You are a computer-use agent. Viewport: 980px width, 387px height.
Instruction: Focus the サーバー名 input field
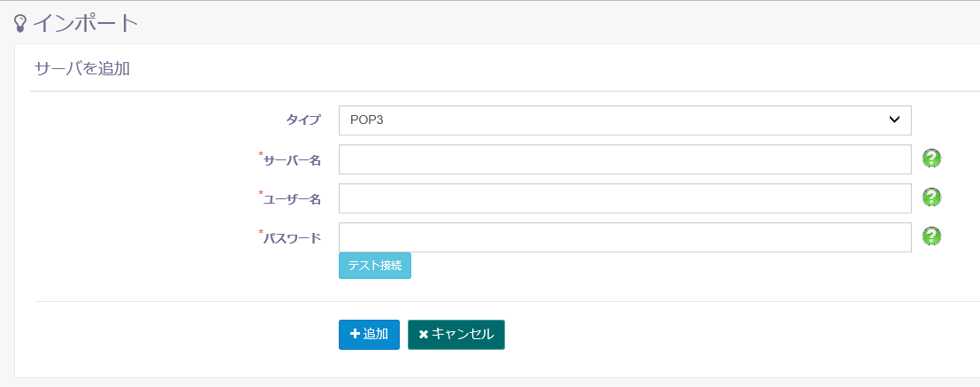point(625,159)
